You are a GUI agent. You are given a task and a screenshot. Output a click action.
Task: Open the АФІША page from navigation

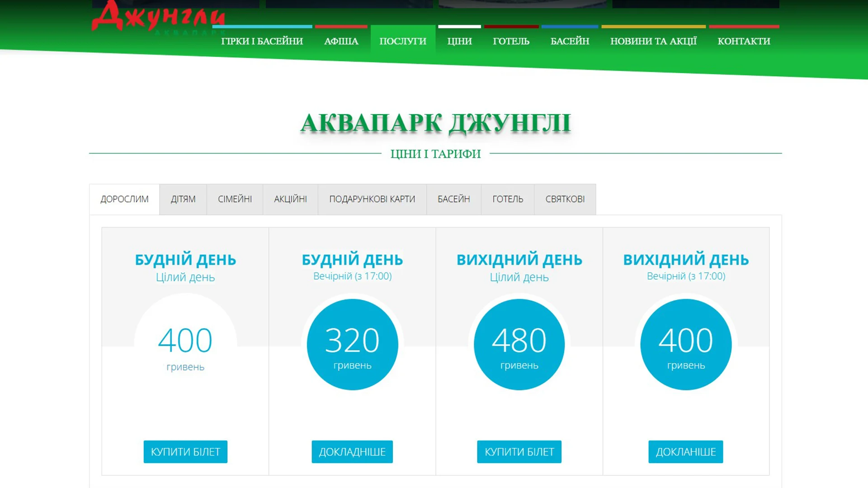pos(341,41)
